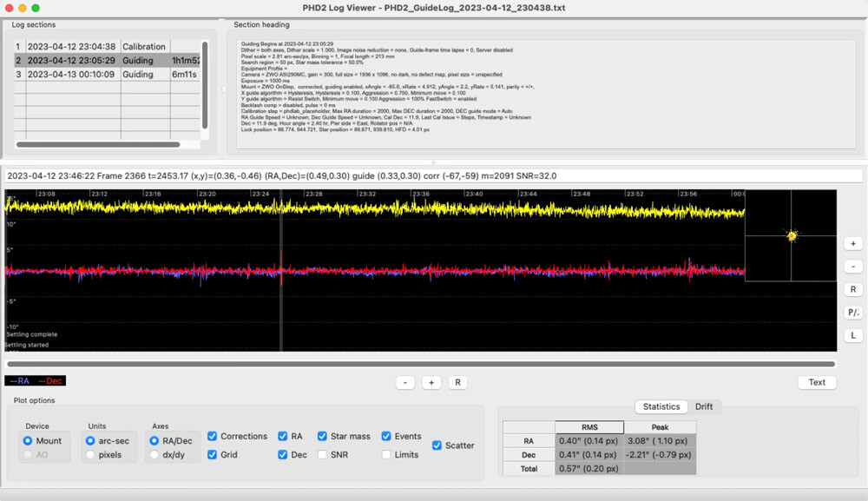Select the Statistics tab
868x501 pixels.
pyautogui.click(x=661, y=406)
